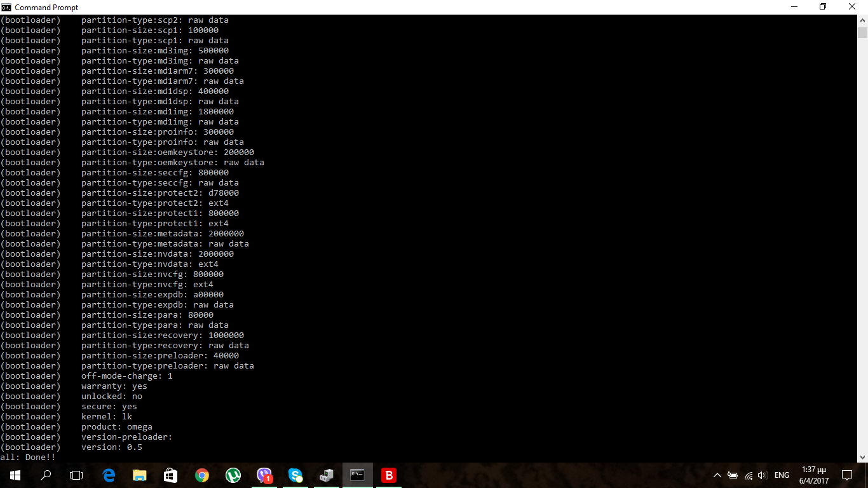This screenshot has width=868, height=488.
Task: Click the 'product: omega' line
Action: (117, 427)
